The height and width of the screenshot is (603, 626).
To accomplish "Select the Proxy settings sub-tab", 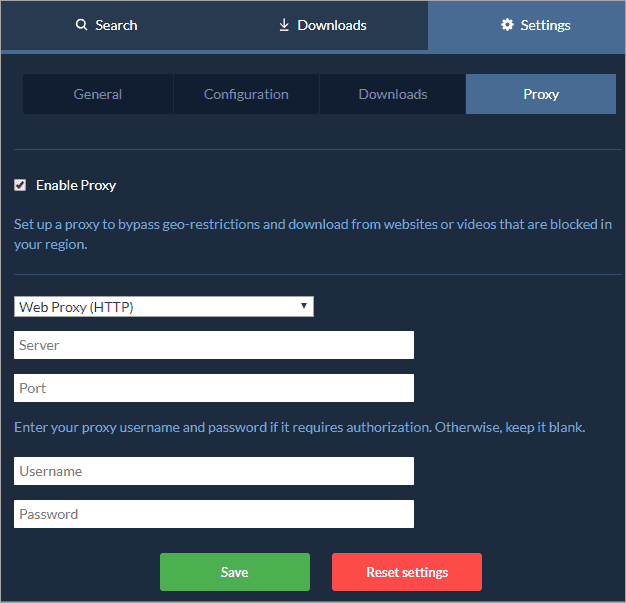I will tap(541, 94).
